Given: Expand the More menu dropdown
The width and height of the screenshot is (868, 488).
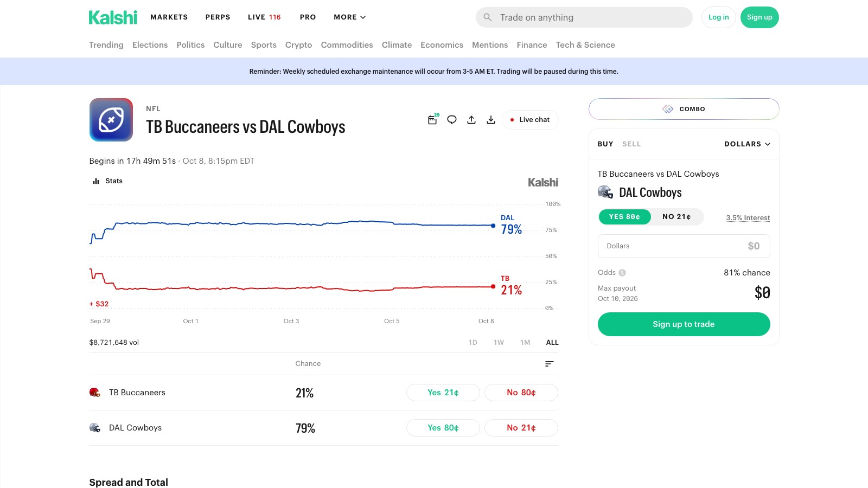Looking at the screenshot, I should coord(350,17).
